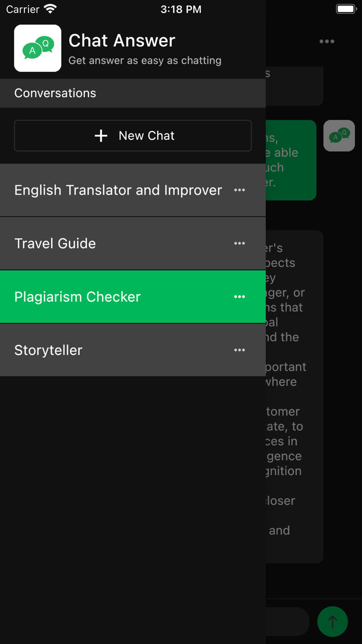Click the Chat Answer title text
362x644 pixels.
(x=122, y=40)
